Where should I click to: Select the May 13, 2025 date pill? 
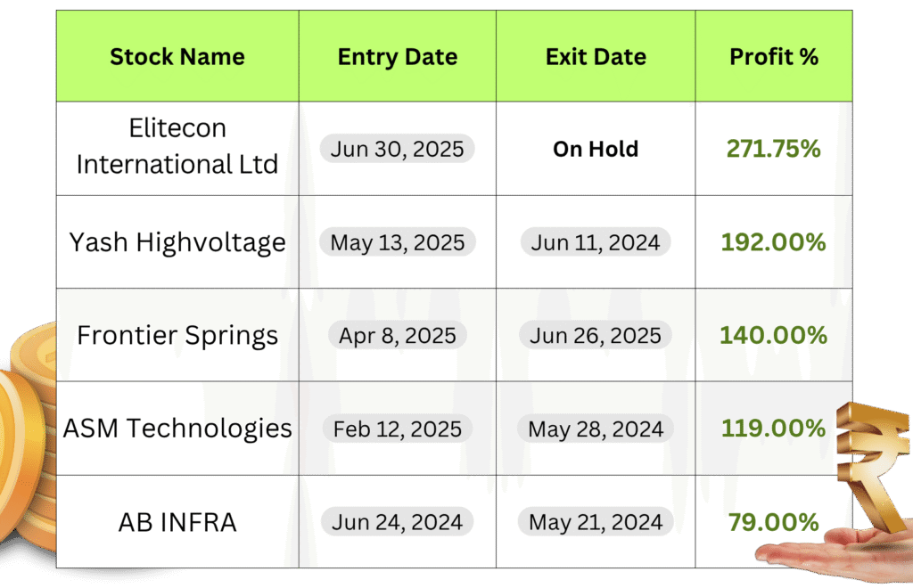coord(397,242)
